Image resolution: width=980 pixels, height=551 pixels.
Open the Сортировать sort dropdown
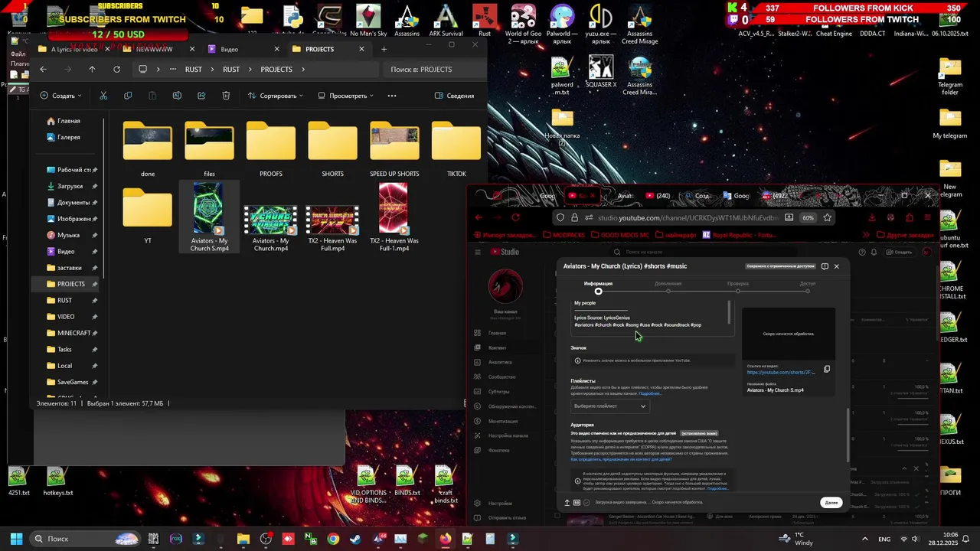pyautogui.click(x=276, y=96)
